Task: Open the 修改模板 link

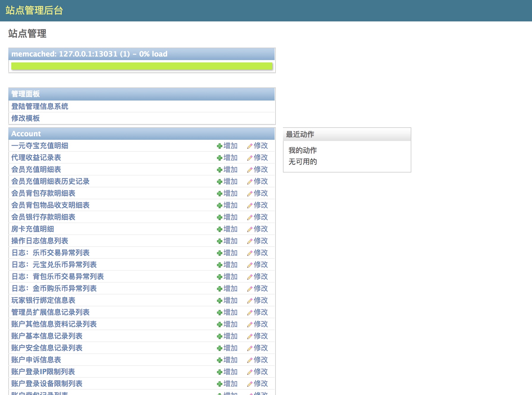Action: click(x=25, y=118)
